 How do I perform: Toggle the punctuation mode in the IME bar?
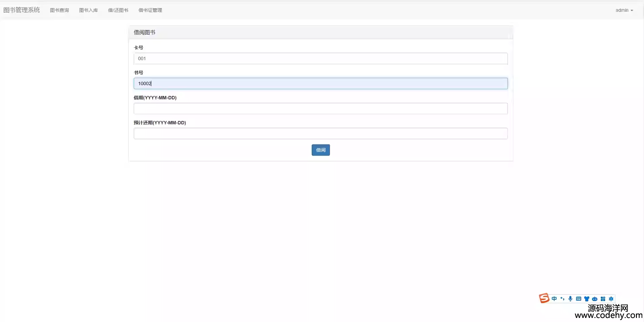[562, 299]
